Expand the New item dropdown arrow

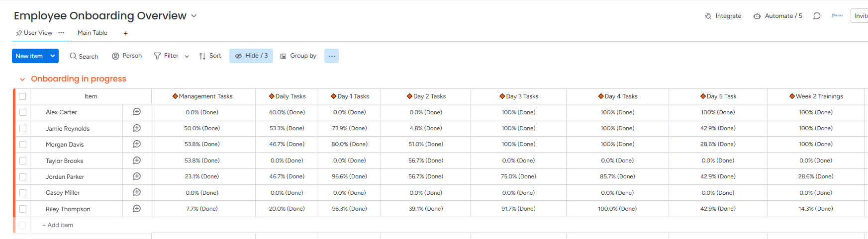[53, 56]
